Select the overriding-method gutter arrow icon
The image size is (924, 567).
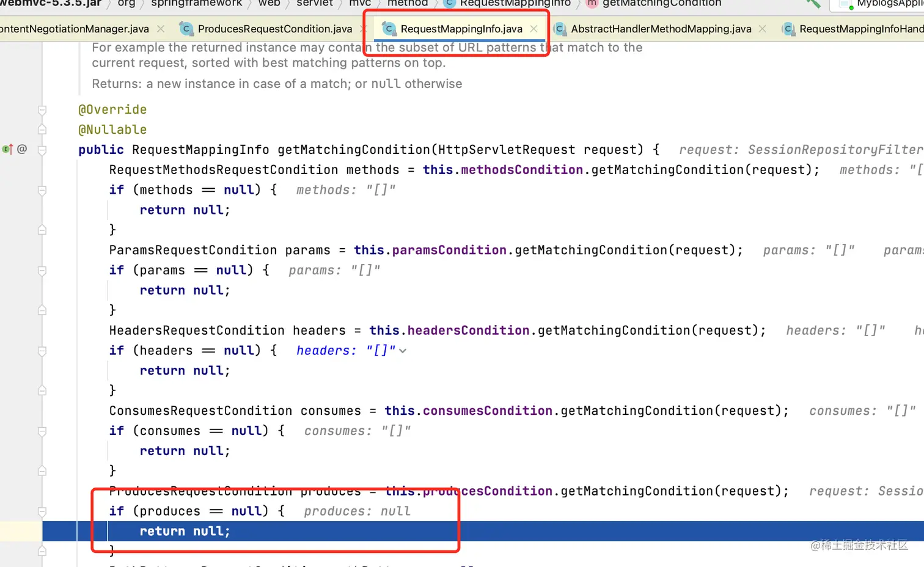(x=11, y=149)
